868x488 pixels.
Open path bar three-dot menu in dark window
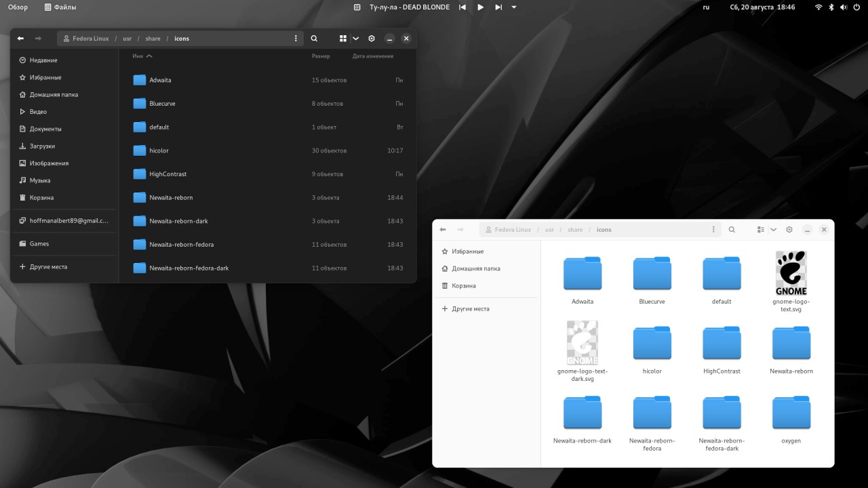tap(296, 39)
